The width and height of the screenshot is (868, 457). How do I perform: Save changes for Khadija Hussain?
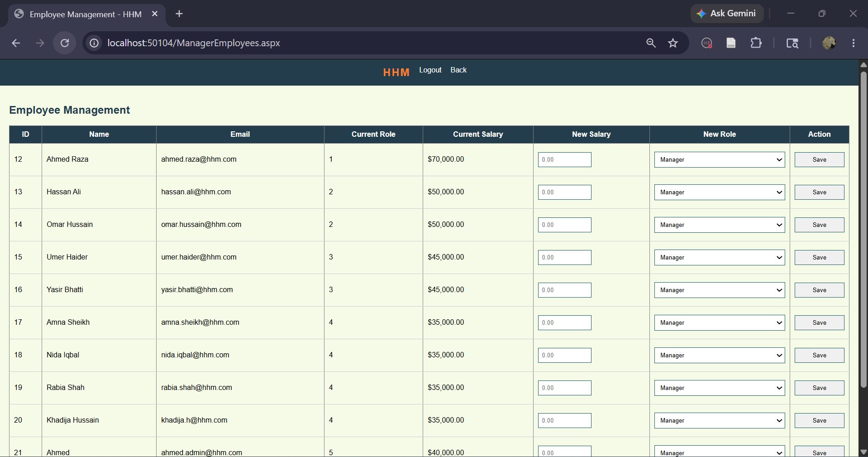(819, 420)
